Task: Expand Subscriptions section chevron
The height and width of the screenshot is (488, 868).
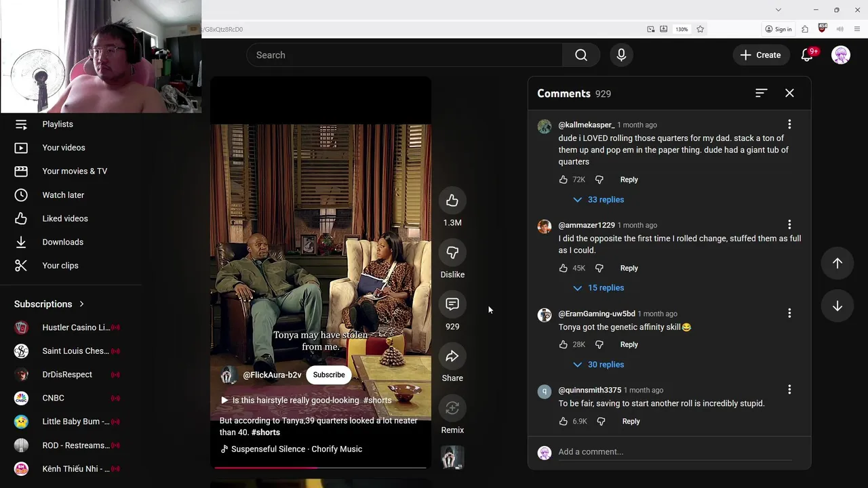Action: [x=81, y=304]
